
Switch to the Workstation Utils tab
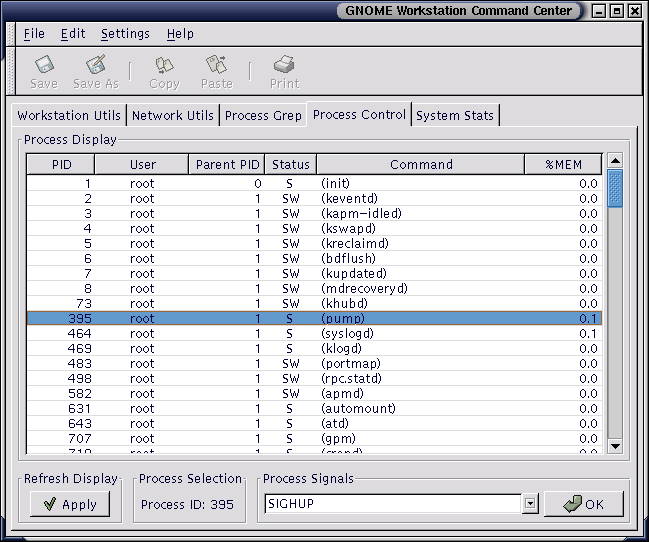pos(69,115)
